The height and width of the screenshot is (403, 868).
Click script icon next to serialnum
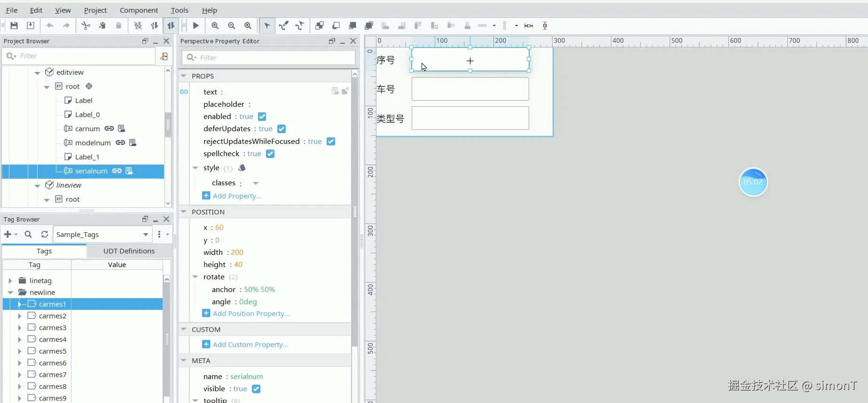tap(129, 171)
